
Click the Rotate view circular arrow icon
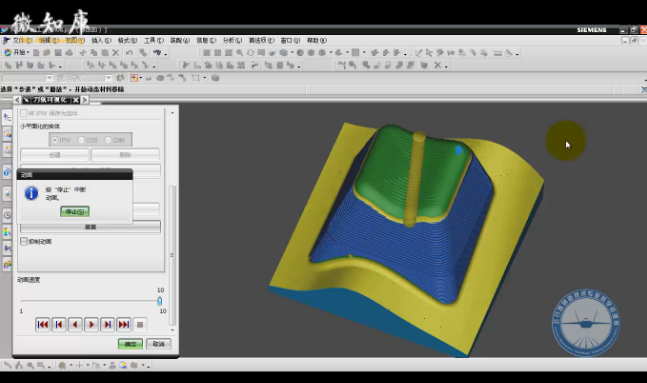pyautogui.click(x=250, y=53)
